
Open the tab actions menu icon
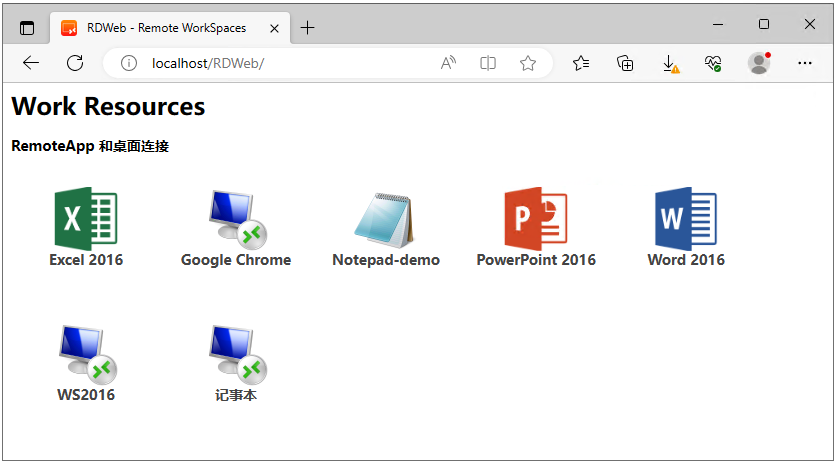pos(26,28)
